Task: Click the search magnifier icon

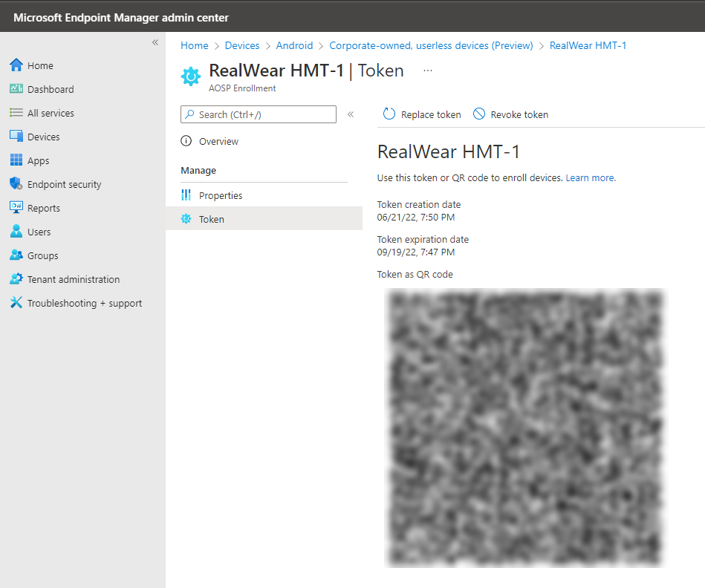Action: coord(189,114)
